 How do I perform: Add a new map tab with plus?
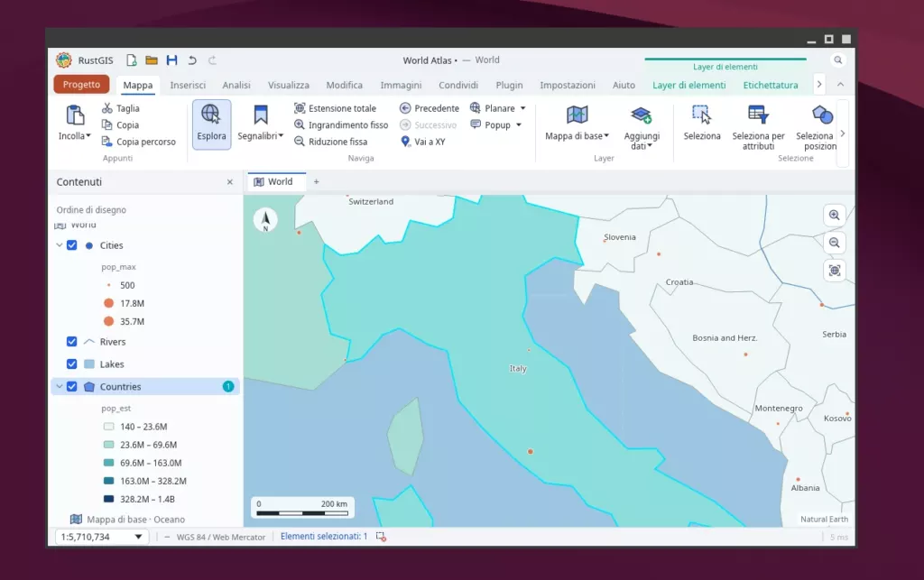point(317,182)
